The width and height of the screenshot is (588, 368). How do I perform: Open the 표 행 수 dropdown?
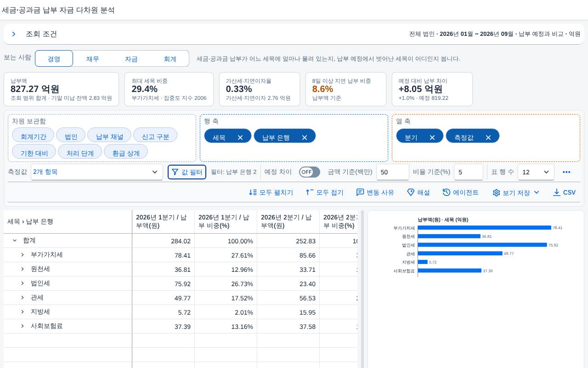coord(536,172)
